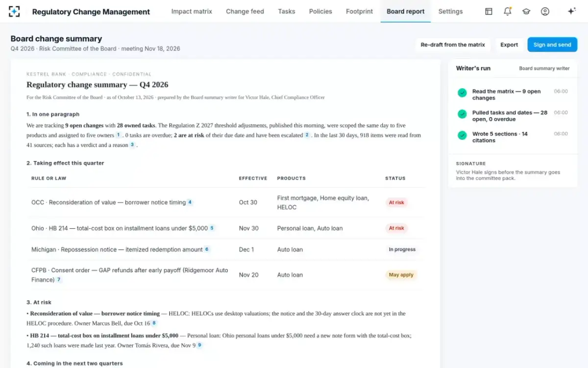Click 'Personal loan, Auto loan' products cell
This screenshot has width=588, height=368.
pyautogui.click(x=310, y=228)
